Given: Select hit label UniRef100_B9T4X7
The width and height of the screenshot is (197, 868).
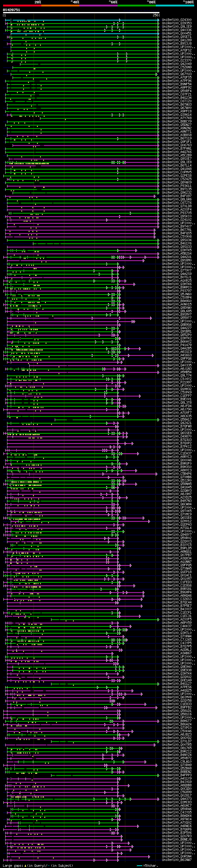Looking at the screenshot, I should (177, 226).
